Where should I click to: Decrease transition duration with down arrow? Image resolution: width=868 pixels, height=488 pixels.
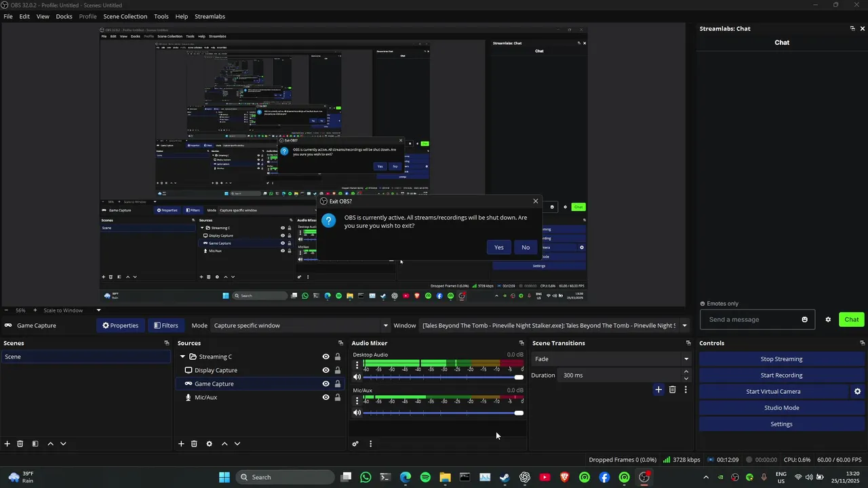pos(686,379)
